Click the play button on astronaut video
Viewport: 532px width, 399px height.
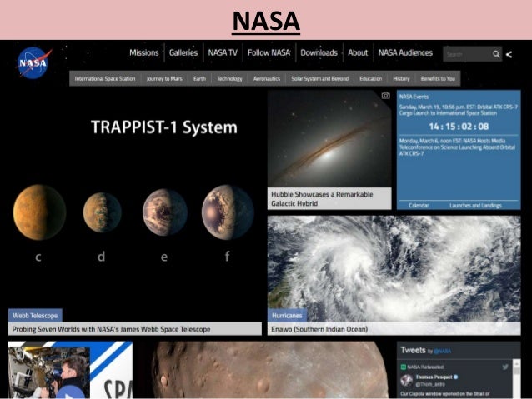pos(70,392)
